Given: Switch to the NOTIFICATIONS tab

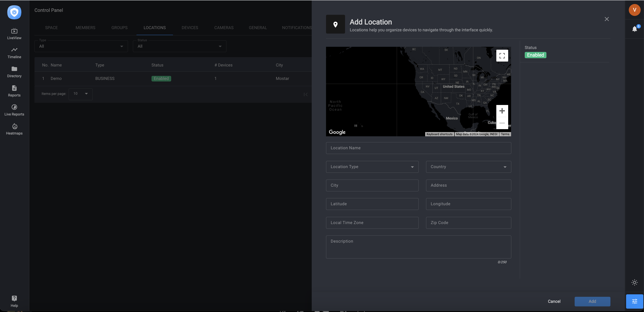Looking at the screenshot, I should [x=296, y=28].
